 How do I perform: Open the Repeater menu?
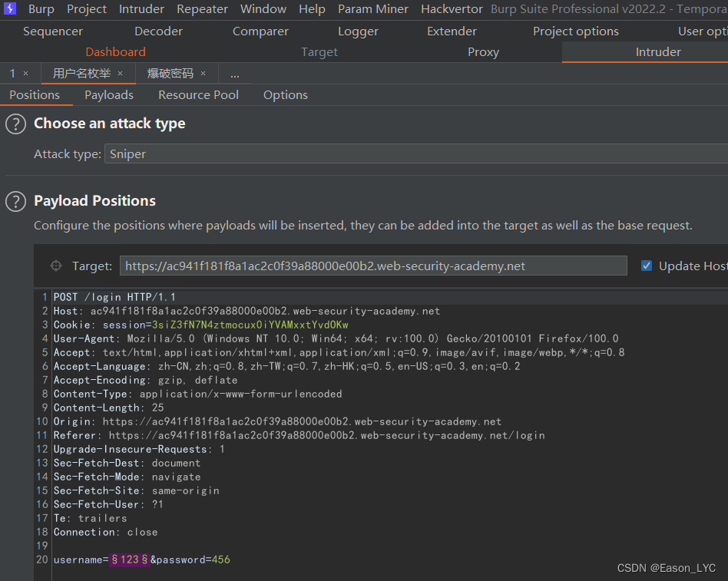click(x=203, y=8)
